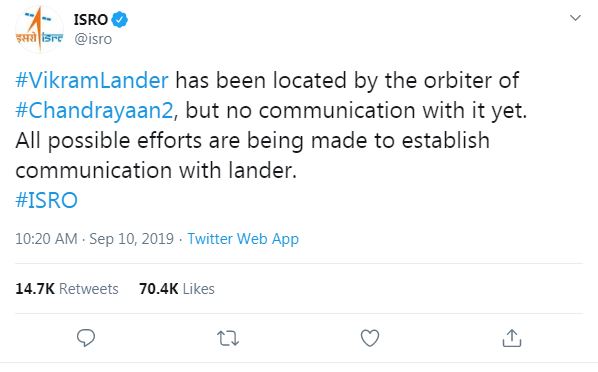View the 14.7K Retweets list
598x372 pixels.
point(67,289)
